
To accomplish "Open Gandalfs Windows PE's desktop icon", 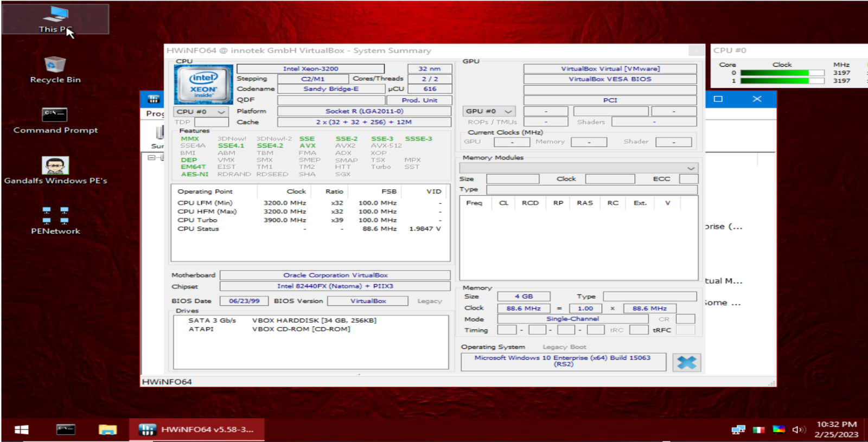I will click(x=55, y=171).
